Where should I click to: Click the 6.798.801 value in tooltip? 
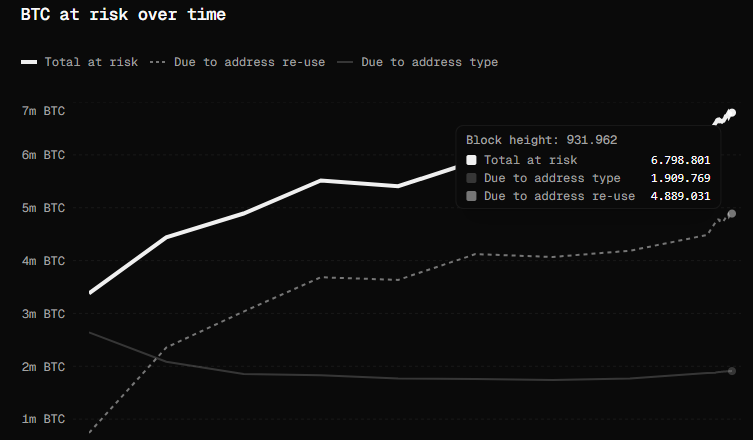(x=680, y=160)
